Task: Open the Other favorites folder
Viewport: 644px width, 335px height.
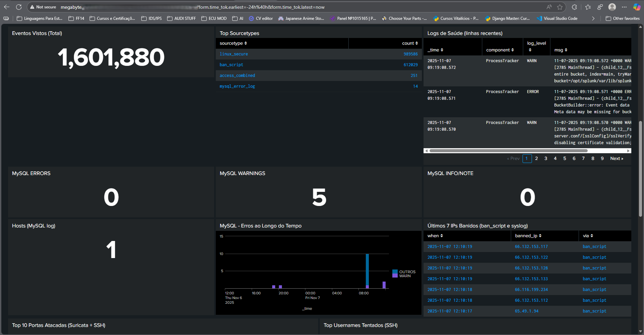Action: (623, 18)
